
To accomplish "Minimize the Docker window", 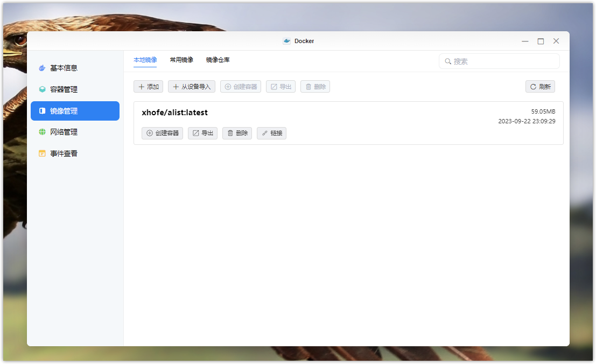I will [525, 41].
